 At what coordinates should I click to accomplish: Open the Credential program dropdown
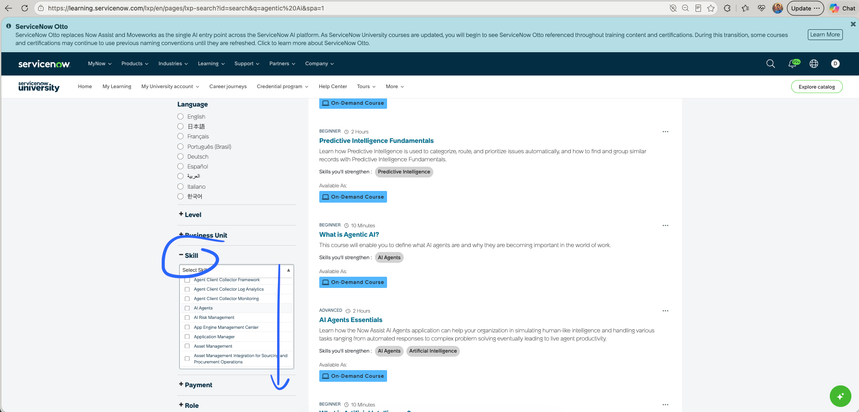coord(282,87)
